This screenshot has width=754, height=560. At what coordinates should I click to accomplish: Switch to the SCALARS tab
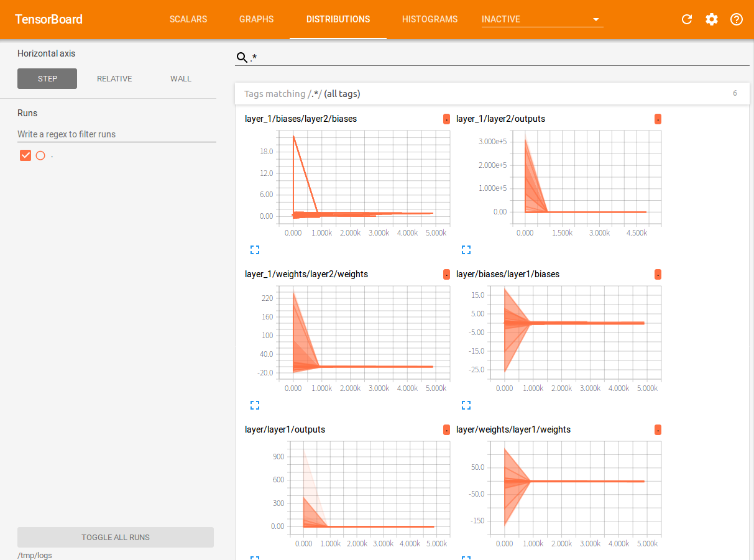tap(188, 19)
